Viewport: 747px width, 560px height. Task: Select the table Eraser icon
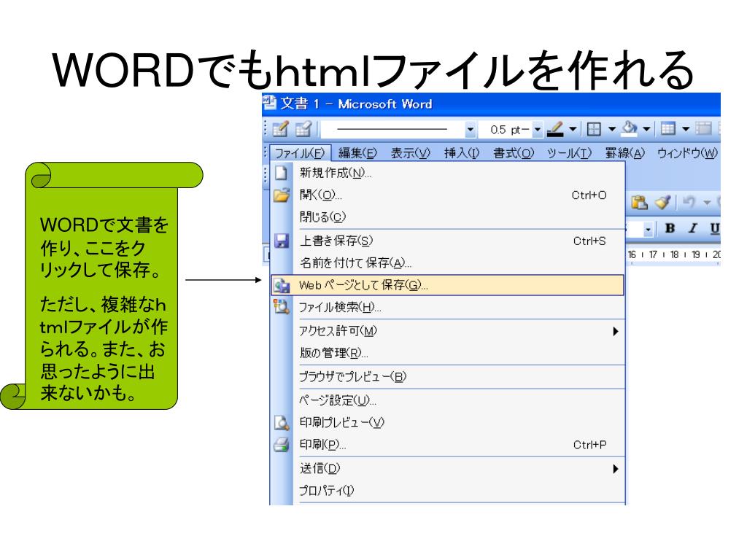[x=303, y=129]
